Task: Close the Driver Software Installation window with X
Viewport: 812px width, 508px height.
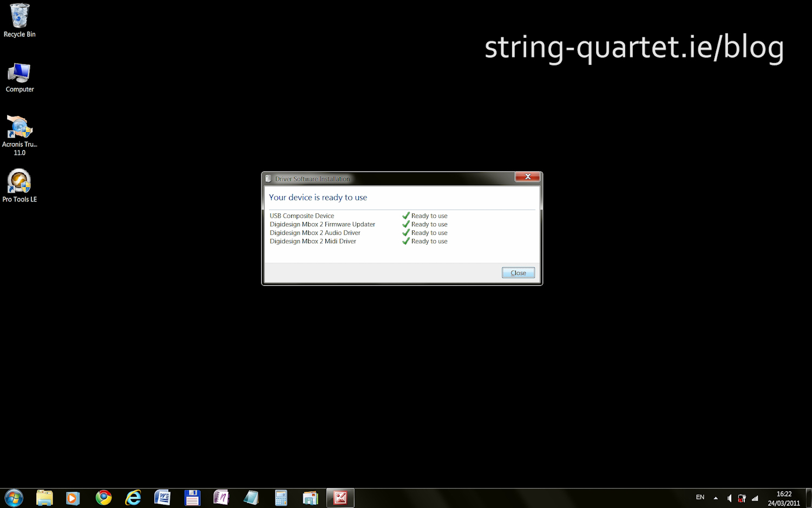Action: pos(527,177)
